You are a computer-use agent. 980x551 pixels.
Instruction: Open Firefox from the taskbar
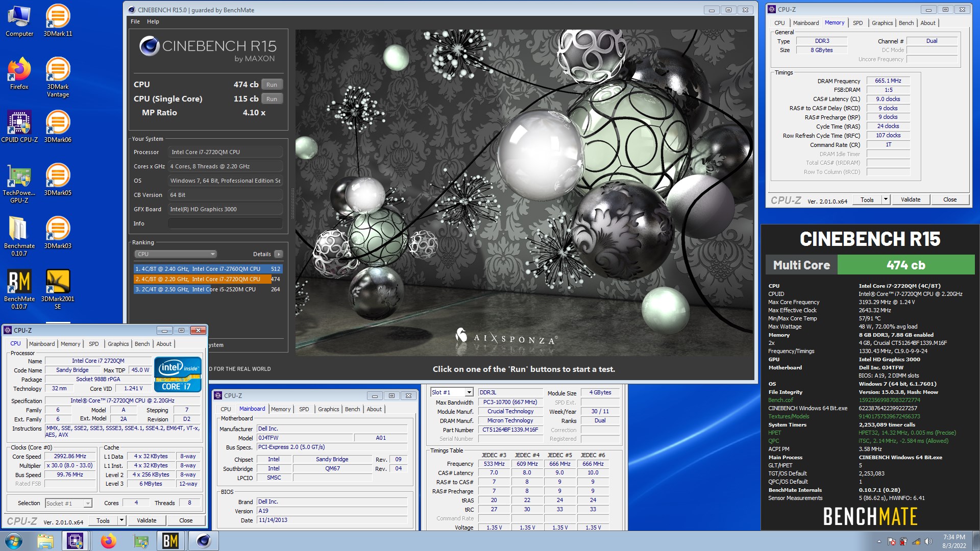(x=108, y=541)
